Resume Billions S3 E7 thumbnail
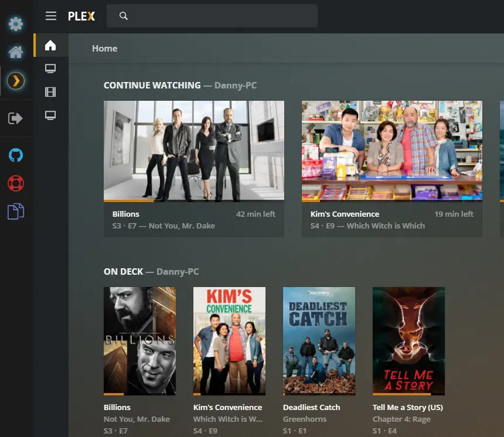The image size is (504, 437). (194, 151)
